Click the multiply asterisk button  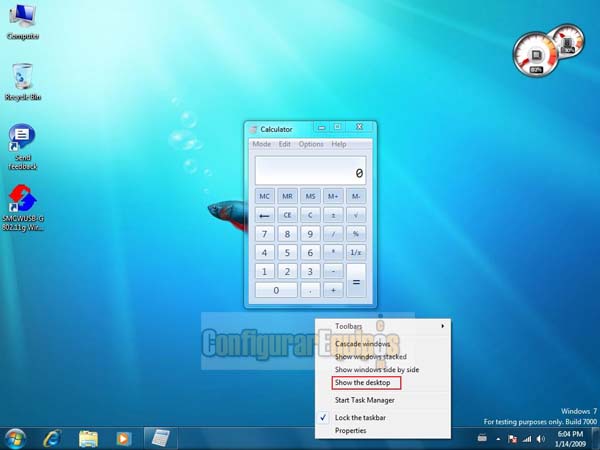(x=333, y=253)
